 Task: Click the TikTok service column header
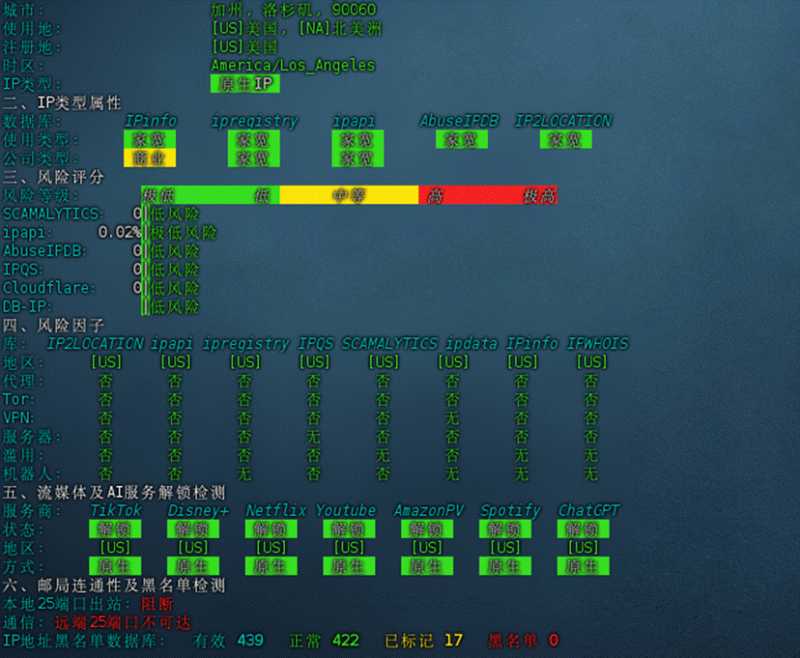tap(116, 510)
